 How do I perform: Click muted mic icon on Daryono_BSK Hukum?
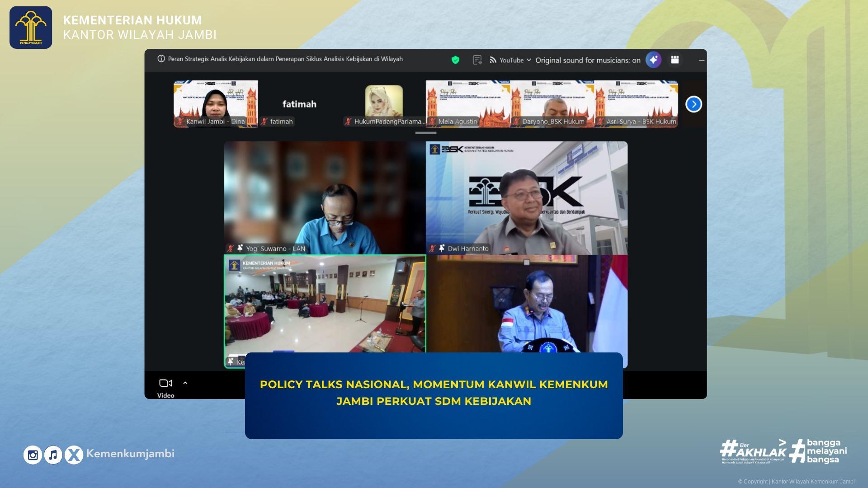click(516, 122)
